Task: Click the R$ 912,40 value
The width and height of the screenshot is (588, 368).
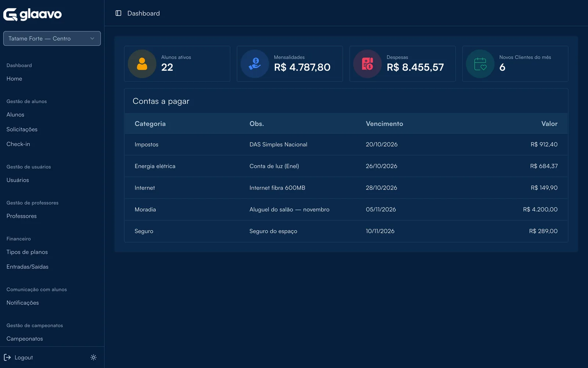Action: click(x=544, y=145)
